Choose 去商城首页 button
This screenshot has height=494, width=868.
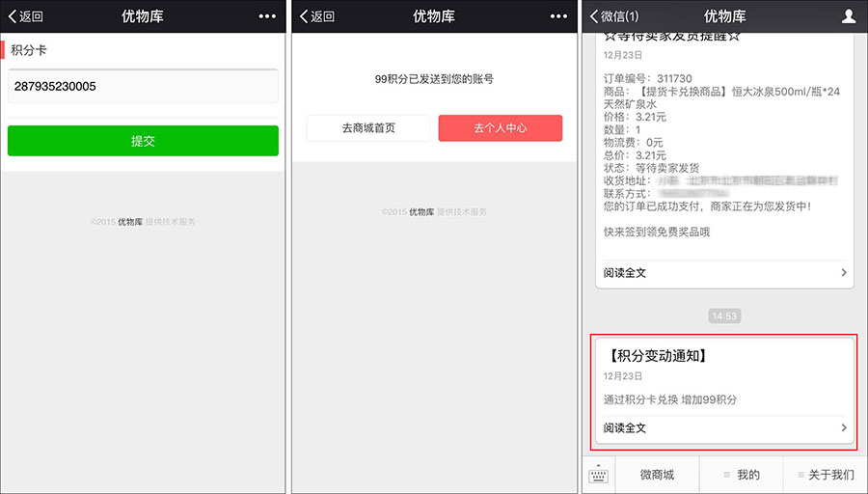[368, 128]
